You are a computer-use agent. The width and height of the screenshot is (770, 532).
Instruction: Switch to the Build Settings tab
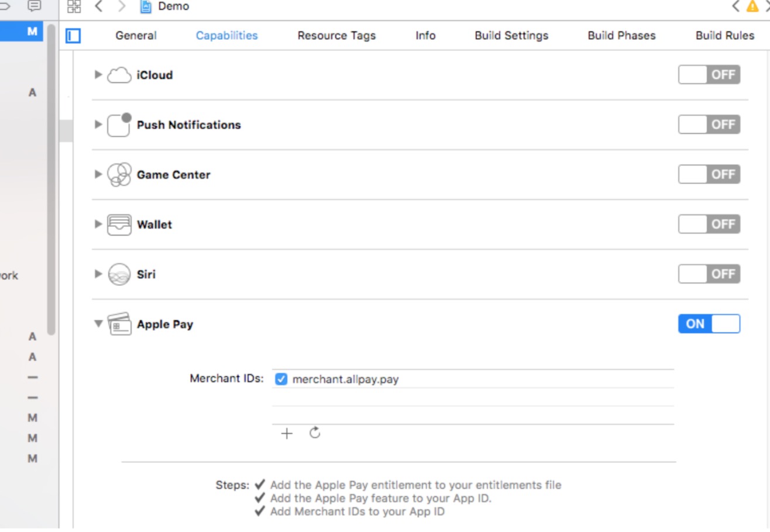(511, 36)
